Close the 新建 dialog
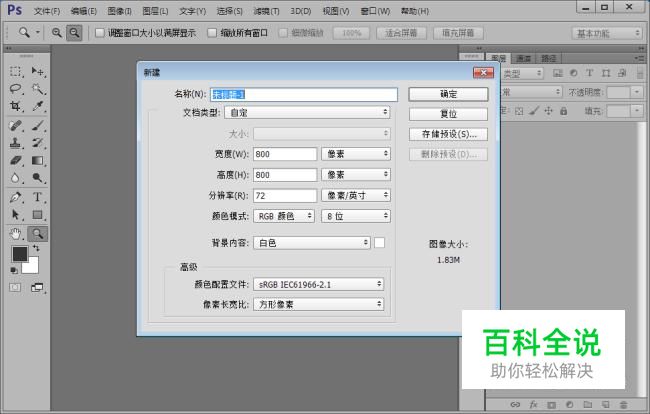650x414 pixels. pos(483,73)
